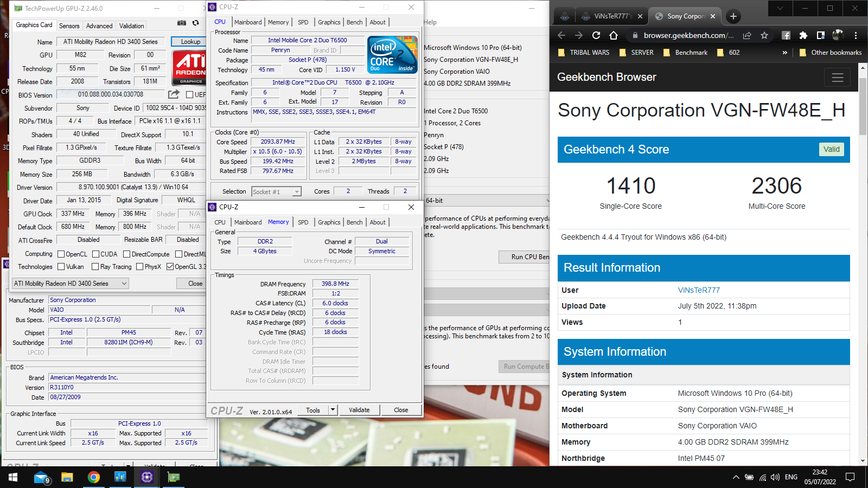Toggle OpenCL checkbox
This screenshot has width=868, height=488.
click(x=61, y=254)
